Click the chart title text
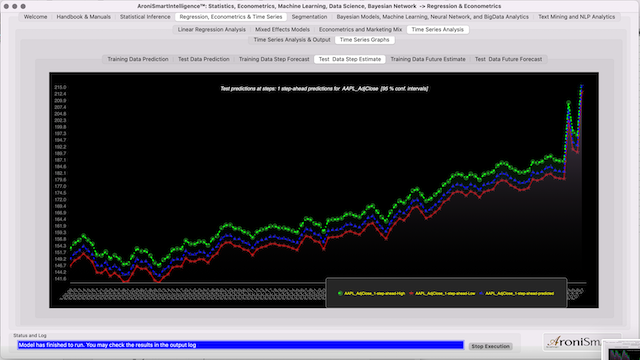This screenshot has width=640, height=360. [324, 89]
